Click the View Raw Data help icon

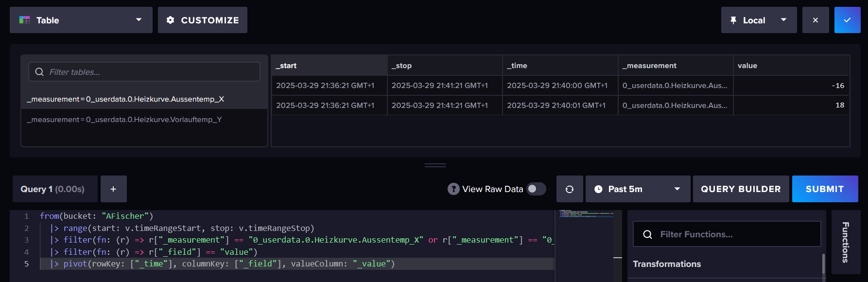(x=453, y=189)
